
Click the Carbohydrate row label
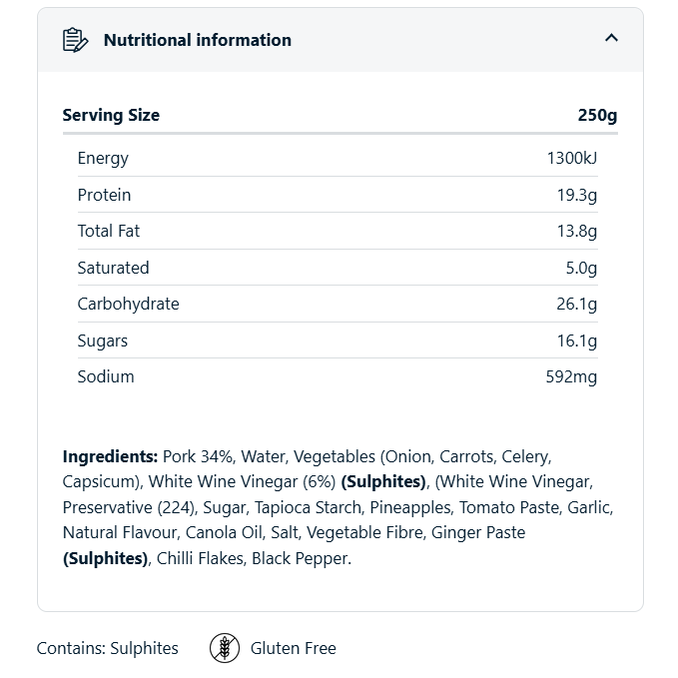(128, 304)
